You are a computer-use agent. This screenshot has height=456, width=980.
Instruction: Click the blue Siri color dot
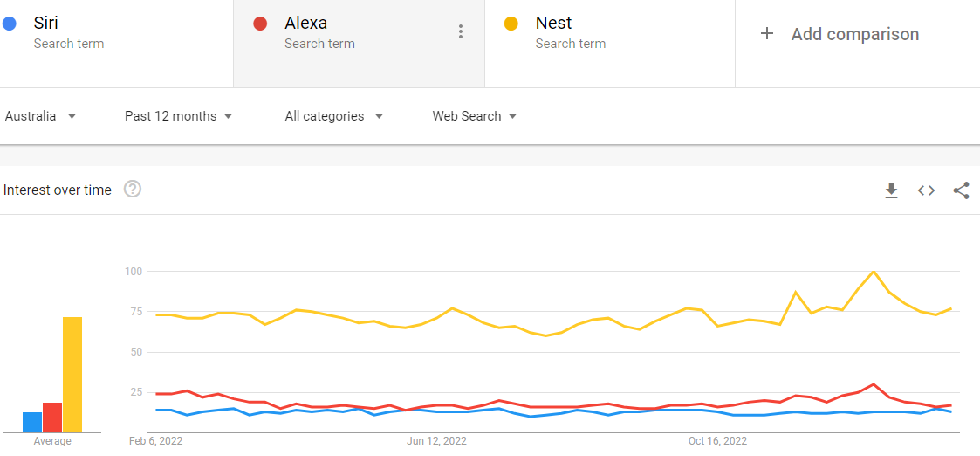10,24
